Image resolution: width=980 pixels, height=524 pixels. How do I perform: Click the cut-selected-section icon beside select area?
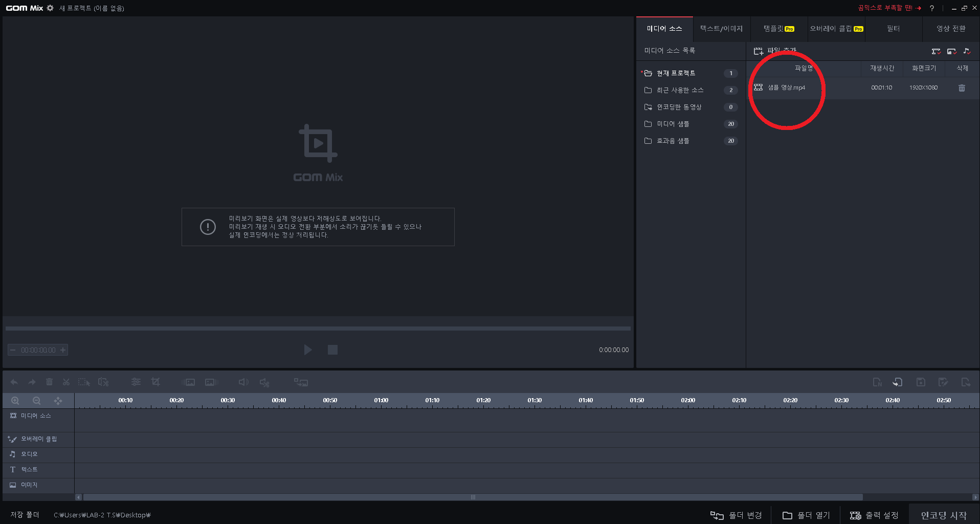[x=103, y=382]
